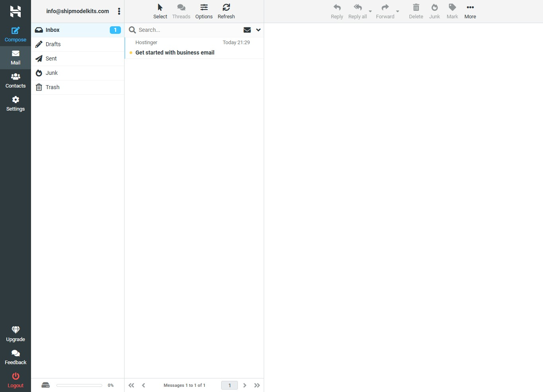543x392 pixels.
Task: Click the Logout power icon
Action: coord(16,376)
